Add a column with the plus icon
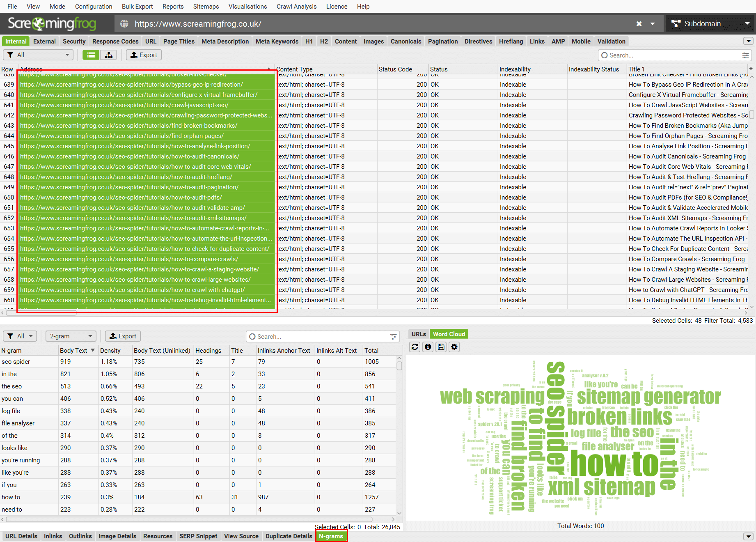756x542 pixels. coord(751,69)
